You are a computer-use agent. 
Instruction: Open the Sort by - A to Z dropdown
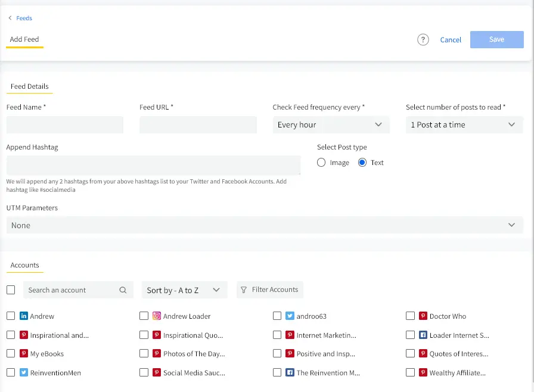184,290
